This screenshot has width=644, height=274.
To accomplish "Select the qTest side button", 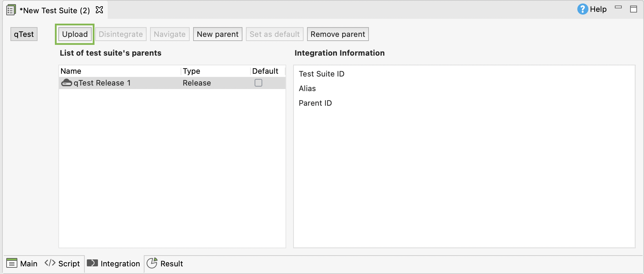I will coord(24,34).
